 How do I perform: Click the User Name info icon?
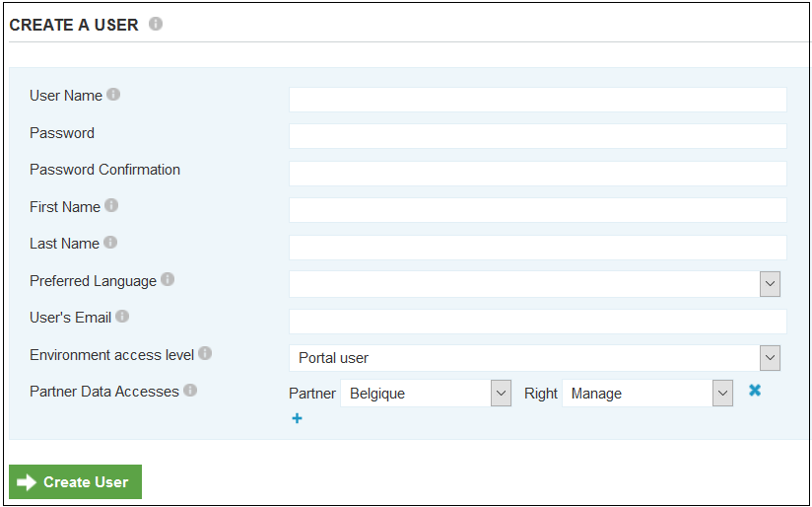(113, 95)
